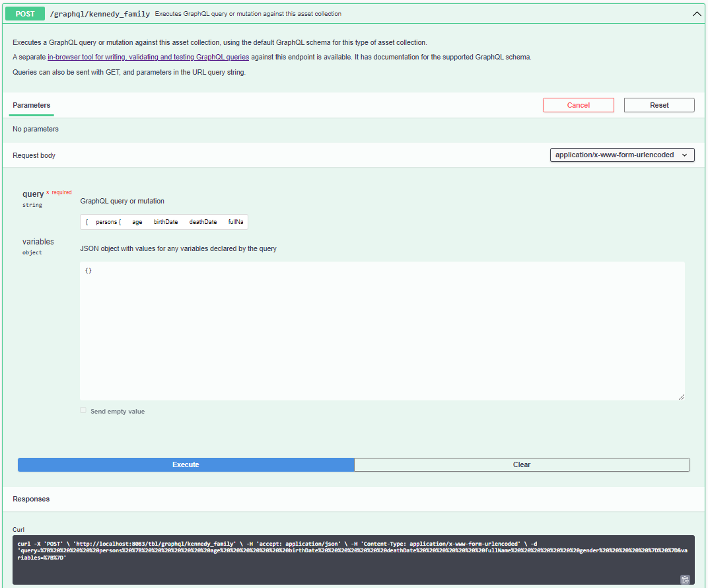
Task: Click the green POST method badge
Action: pyautogui.click(x=24, y=13)
